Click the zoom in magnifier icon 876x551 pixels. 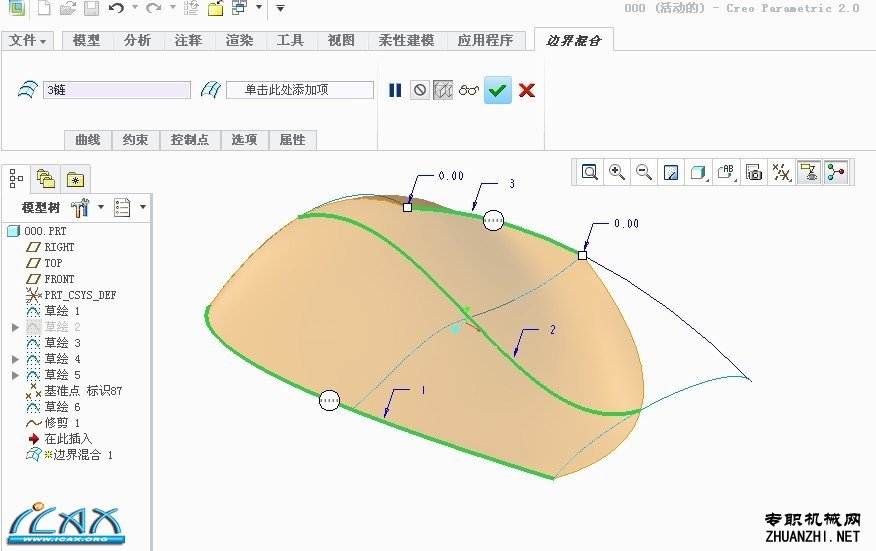coord(617,172)
